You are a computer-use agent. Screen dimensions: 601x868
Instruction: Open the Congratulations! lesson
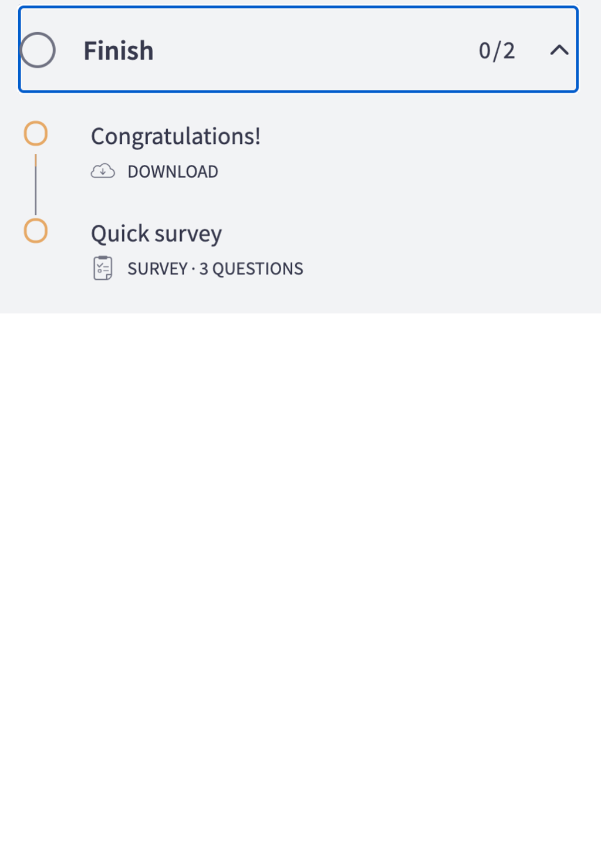pyautogui.click(x=175, y=136)
